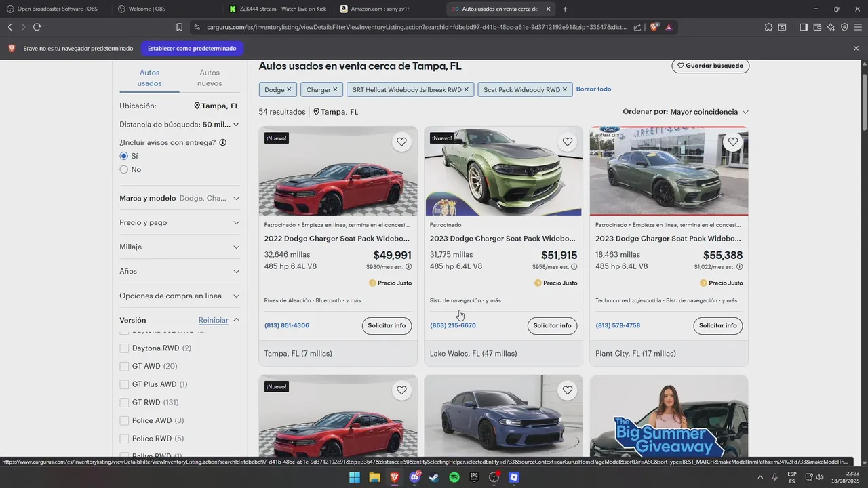Go back using the browser back arrow
868x488 pixels.
pyautogui.click(x=10, y=27)
